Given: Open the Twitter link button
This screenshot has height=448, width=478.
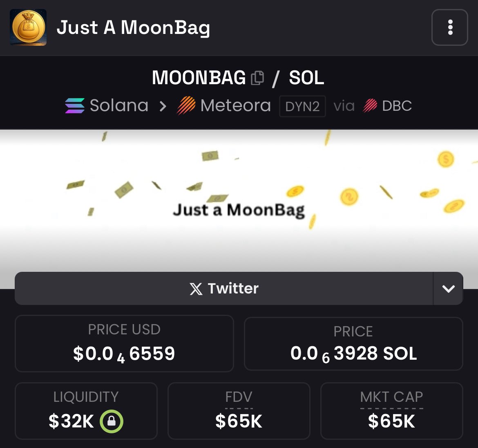Looking at the screenshot, I should pos(224,289).
